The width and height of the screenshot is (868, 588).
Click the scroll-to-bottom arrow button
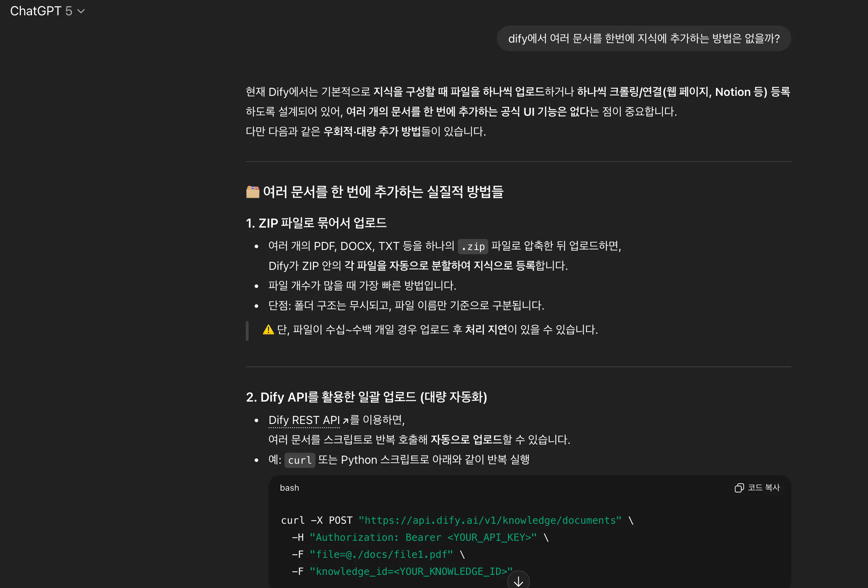[518, 581]
